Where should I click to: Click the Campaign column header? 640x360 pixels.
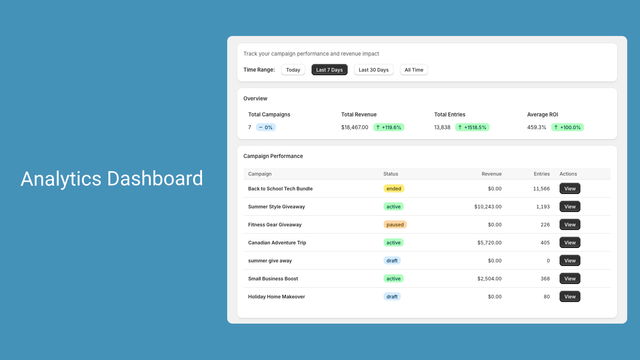(x=260, y=174)
